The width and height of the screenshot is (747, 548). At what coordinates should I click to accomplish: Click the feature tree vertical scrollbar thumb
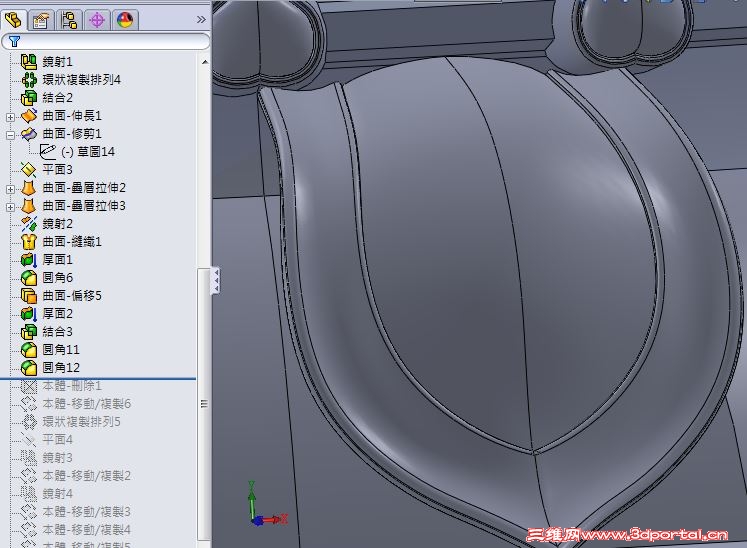(204, 404)
